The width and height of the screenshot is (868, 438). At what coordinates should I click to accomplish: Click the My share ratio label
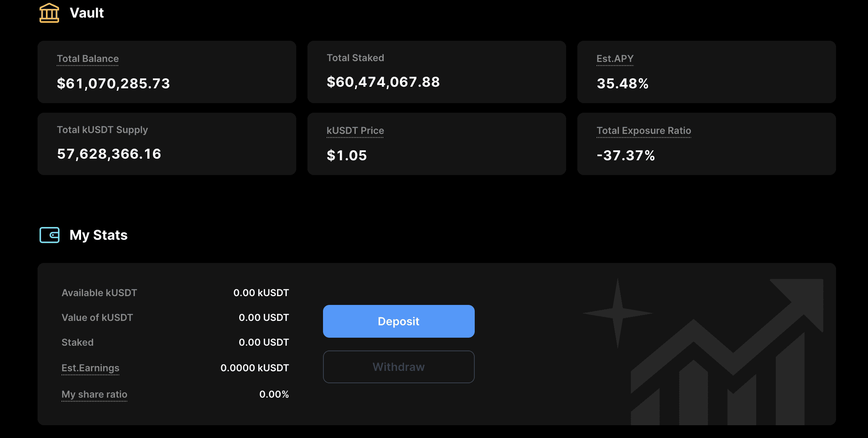pos(94,394)
